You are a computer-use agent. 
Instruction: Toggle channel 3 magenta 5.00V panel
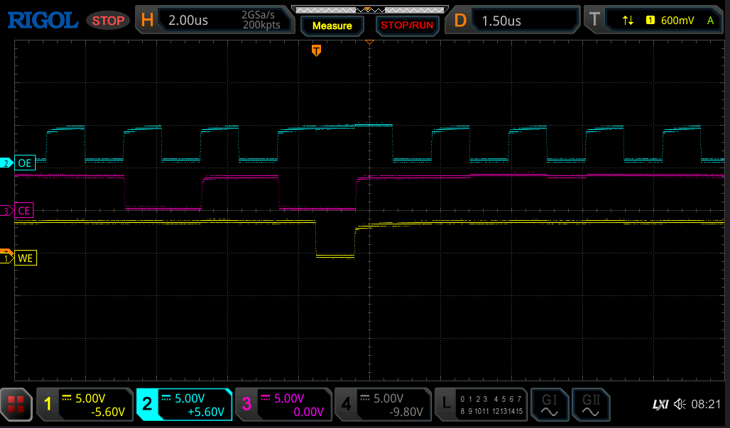tap(284, 404)
